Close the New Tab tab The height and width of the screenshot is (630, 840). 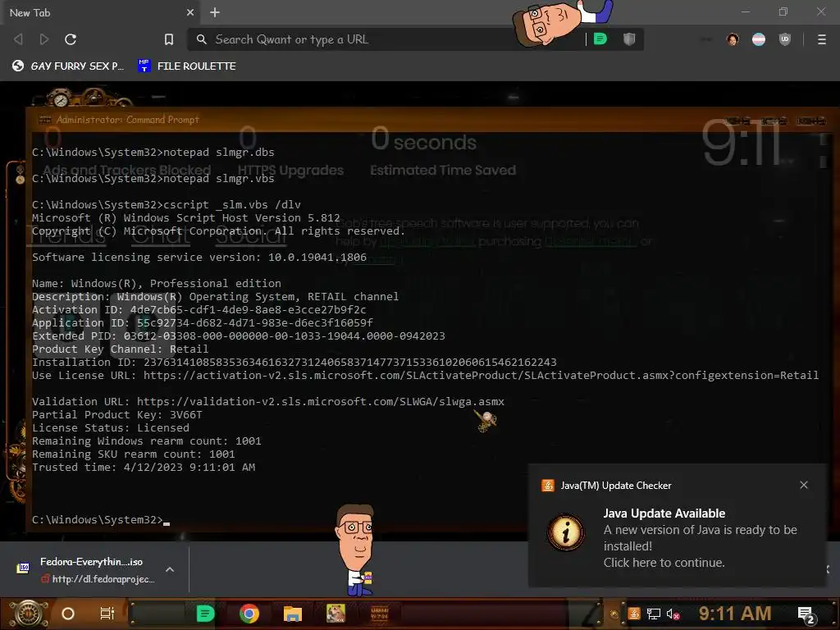tap(190, 12)
